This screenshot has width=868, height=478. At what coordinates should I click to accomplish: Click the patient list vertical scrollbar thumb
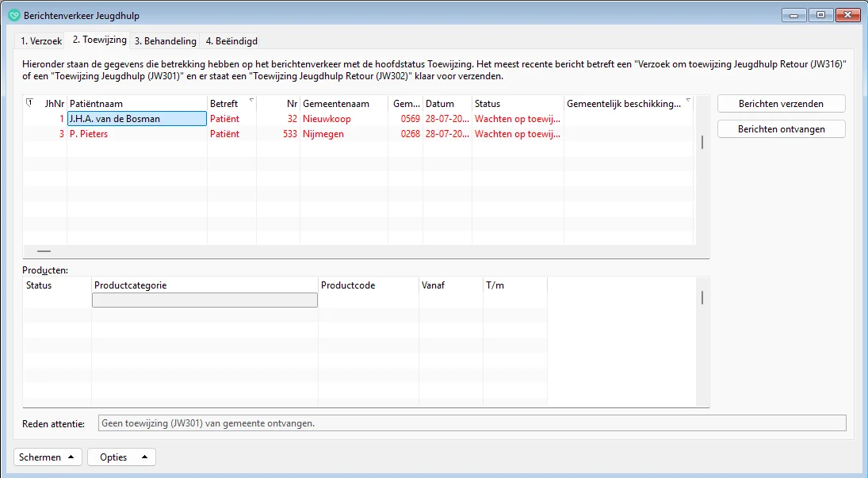[x=702, y=142]
